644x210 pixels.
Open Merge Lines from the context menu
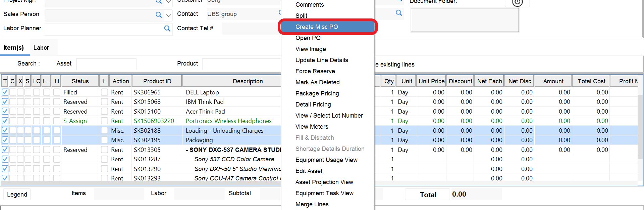312,204
